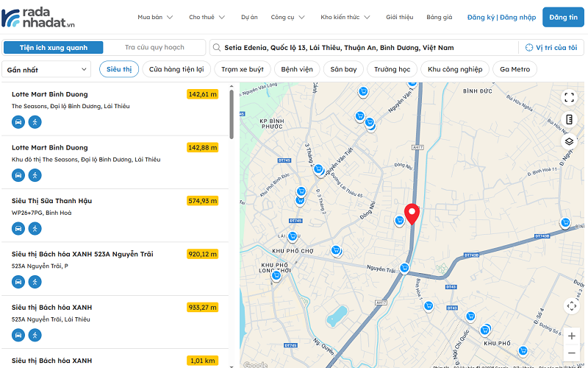588x368 pixels.
Task: Click walking icon for first Lotte Mart
Action: pos(35,121)
